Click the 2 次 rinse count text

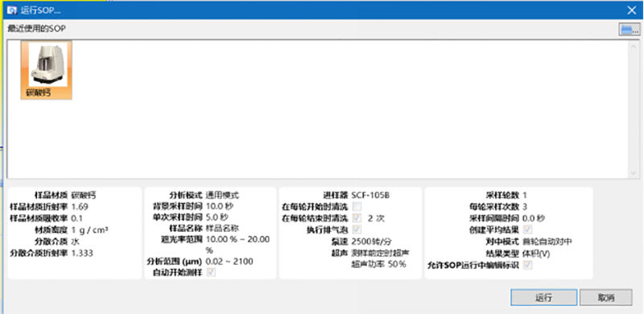pos(376,218)
